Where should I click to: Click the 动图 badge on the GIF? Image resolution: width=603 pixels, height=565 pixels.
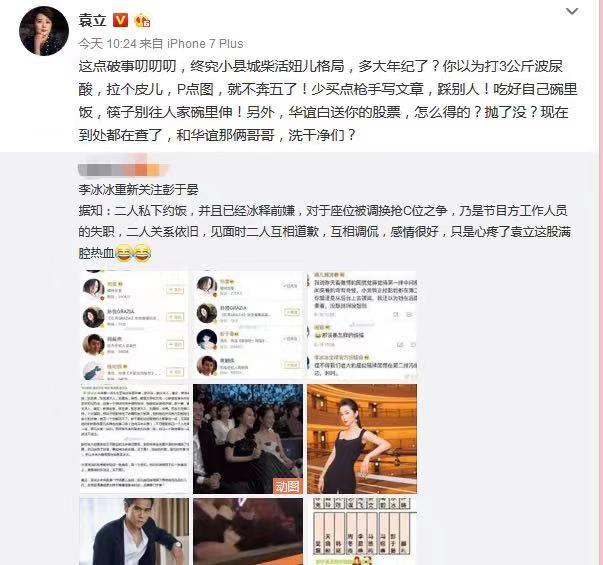click(287, 486)
